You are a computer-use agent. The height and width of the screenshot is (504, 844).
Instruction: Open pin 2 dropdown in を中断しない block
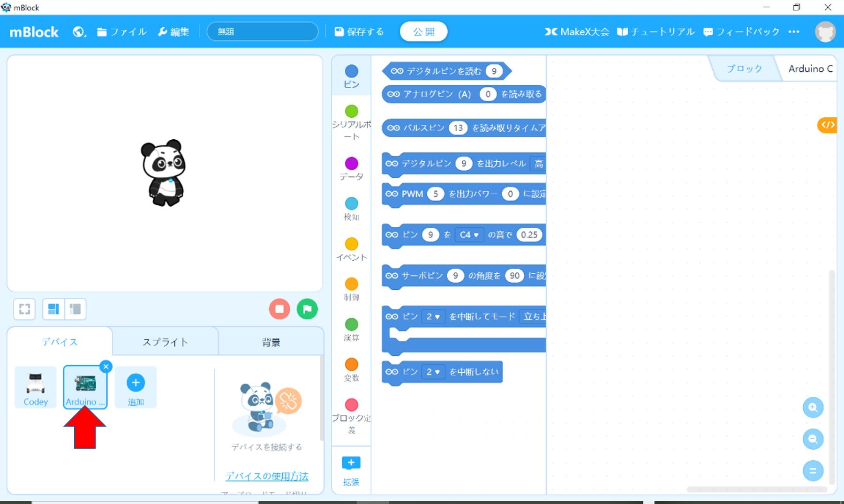[432, 372]
